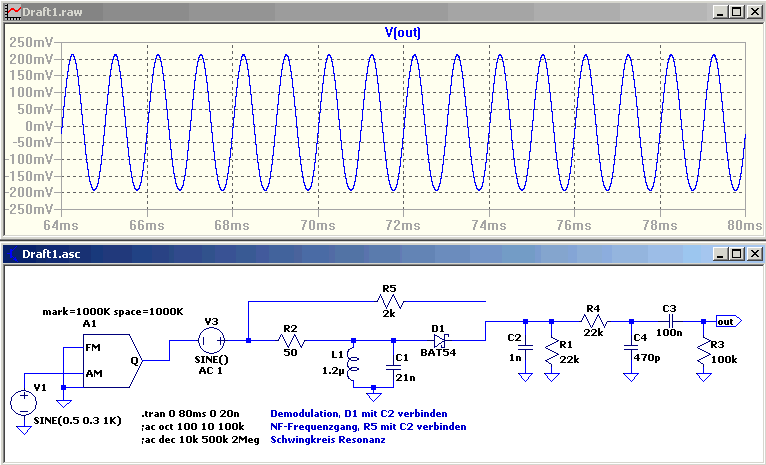
Task: Select the V3 SINE source symbol
Action: 211,340
